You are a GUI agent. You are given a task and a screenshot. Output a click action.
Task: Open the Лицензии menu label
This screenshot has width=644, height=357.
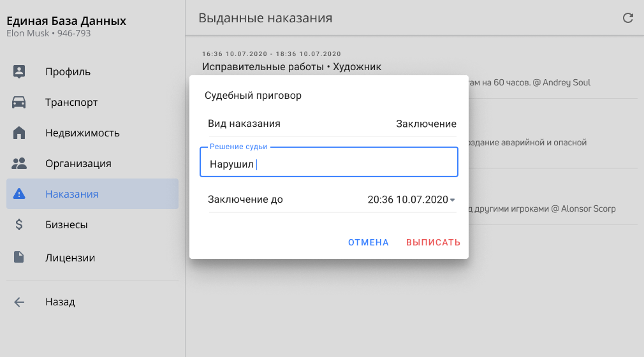click(x=70, y=258)
